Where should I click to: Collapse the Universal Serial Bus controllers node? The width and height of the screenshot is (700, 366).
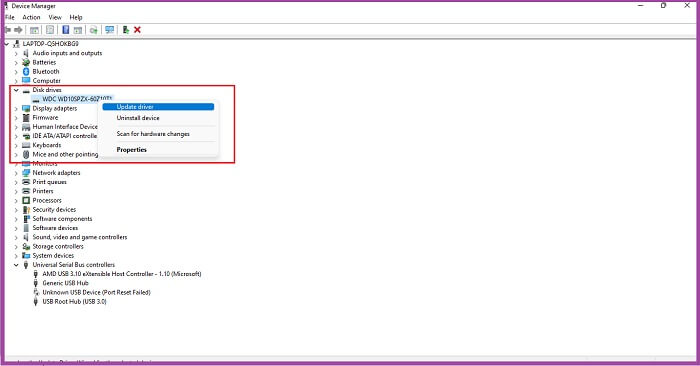pyautogui.click(x=16, y=265)
